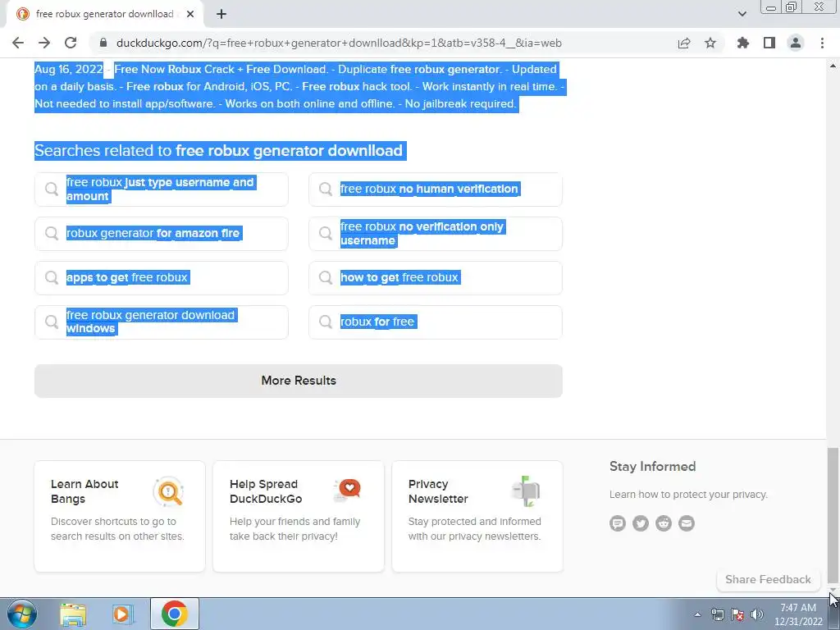Click 'Learn how to protect your privacy' text
Viewport: 840px width, 630px height.
(688, 495)
